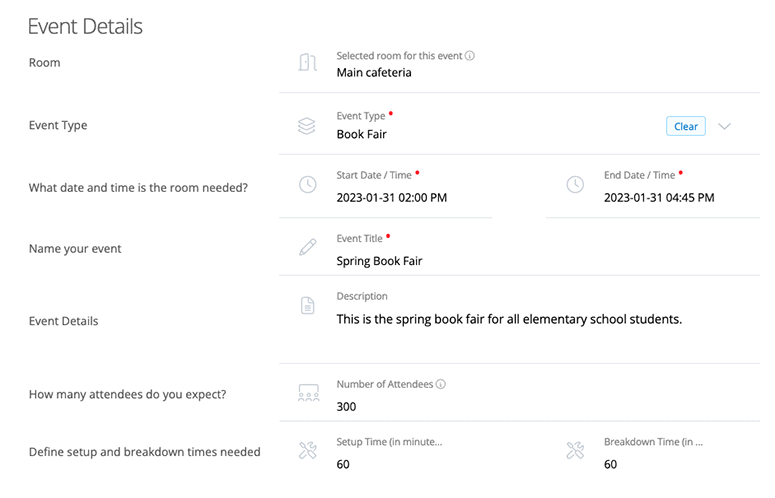
Task: Click info icon next to selected room
Action: (x=470, y=56)
